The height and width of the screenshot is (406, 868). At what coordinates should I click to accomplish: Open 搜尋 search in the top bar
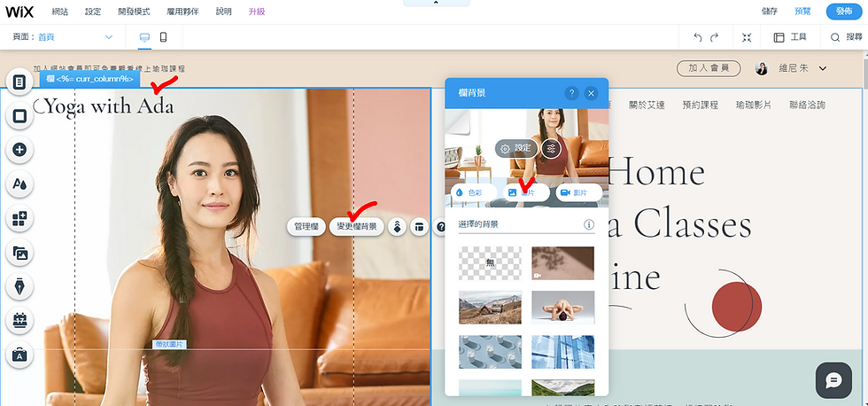pos(847,37)
